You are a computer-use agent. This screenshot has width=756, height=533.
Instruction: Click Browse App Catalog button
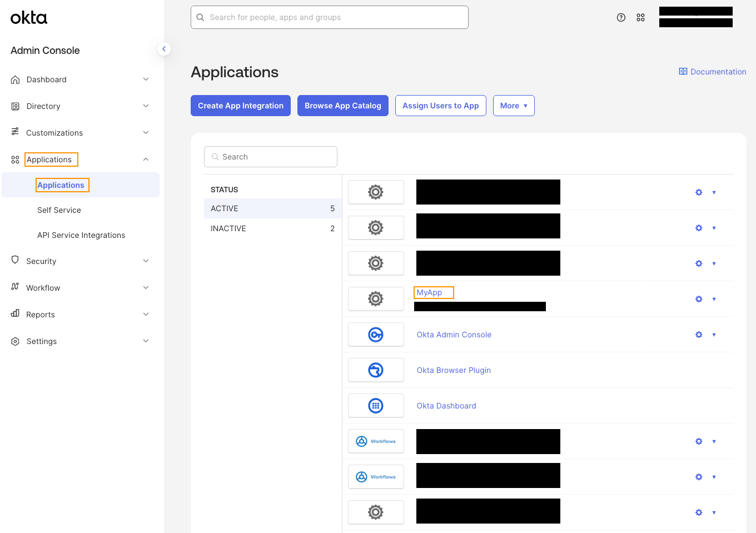[x=343, y=106]
